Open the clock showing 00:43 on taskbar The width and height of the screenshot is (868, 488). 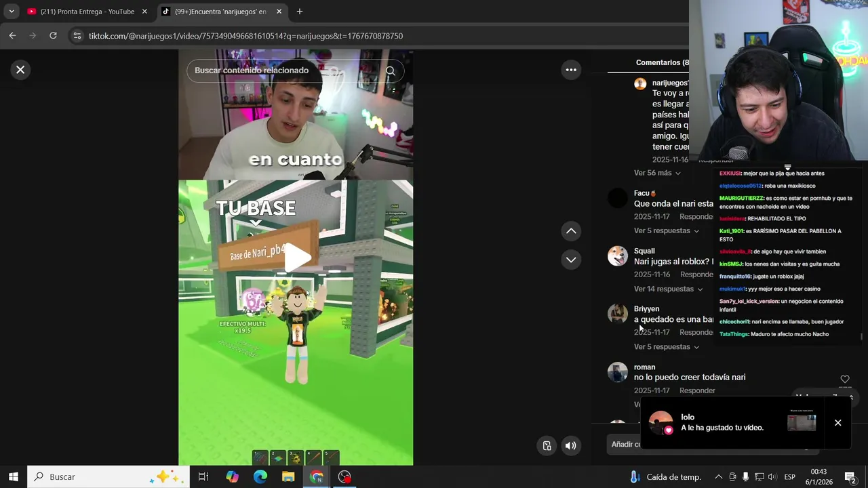tap(818, 476)
